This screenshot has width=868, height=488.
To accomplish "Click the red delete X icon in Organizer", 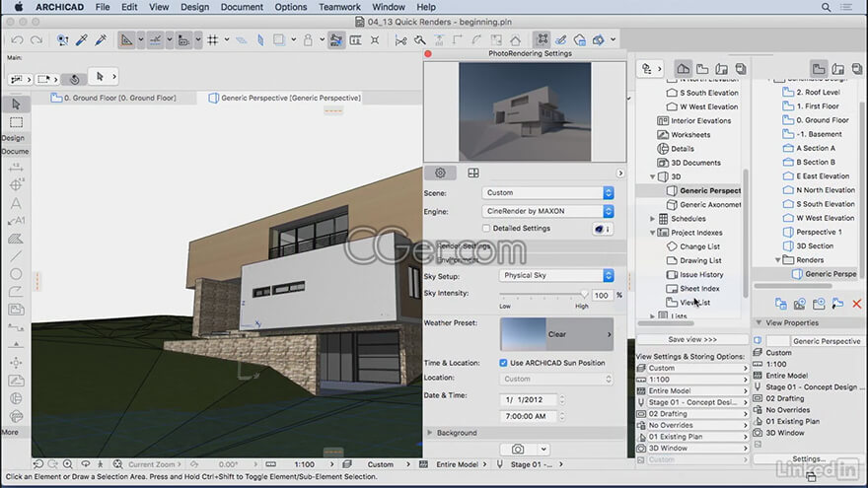I will (857, 304).
